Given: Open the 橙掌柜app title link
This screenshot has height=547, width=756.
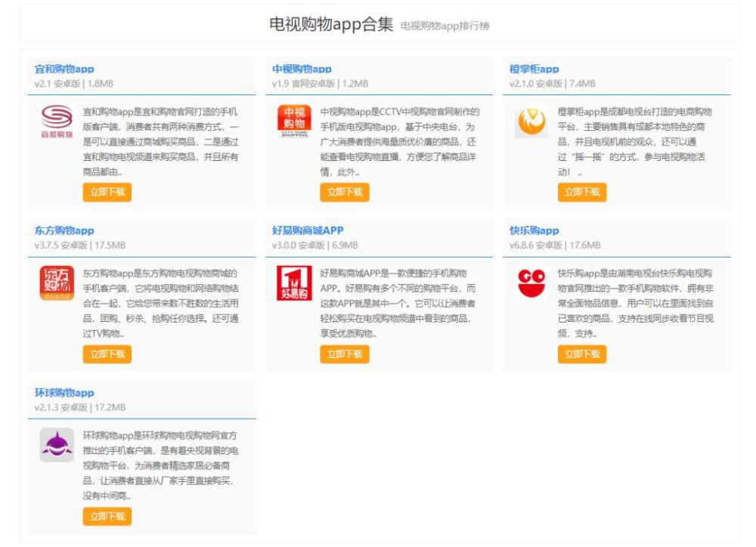Looking at the screenshot, I should [x=534, y=69].
